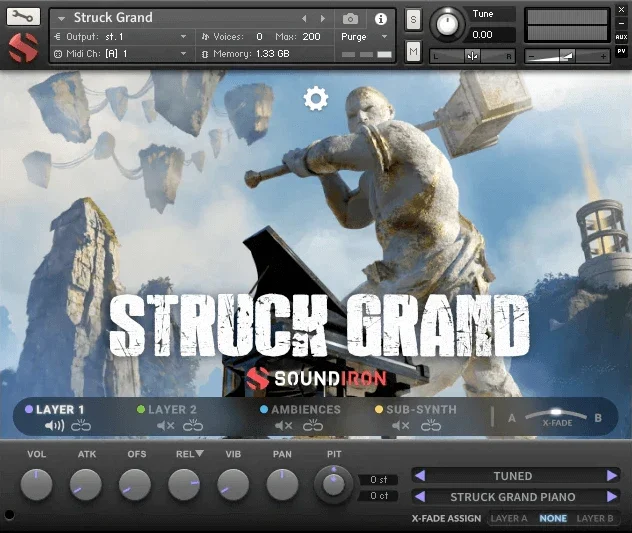This screenshot has width=632, height=533.
Task: Click the VOL knob
Action: 36,485
